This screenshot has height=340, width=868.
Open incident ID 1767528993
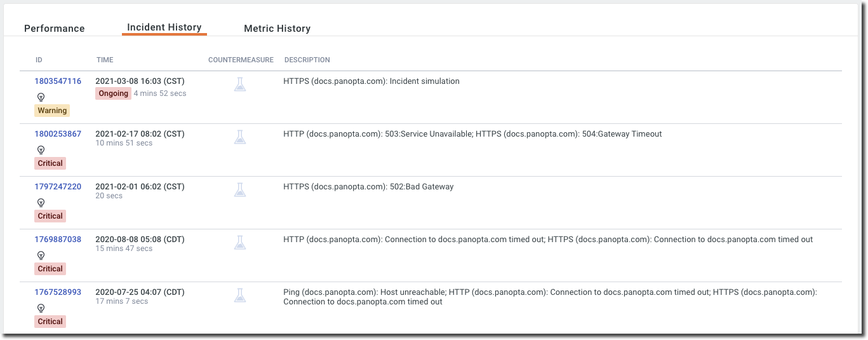[58, 292]
